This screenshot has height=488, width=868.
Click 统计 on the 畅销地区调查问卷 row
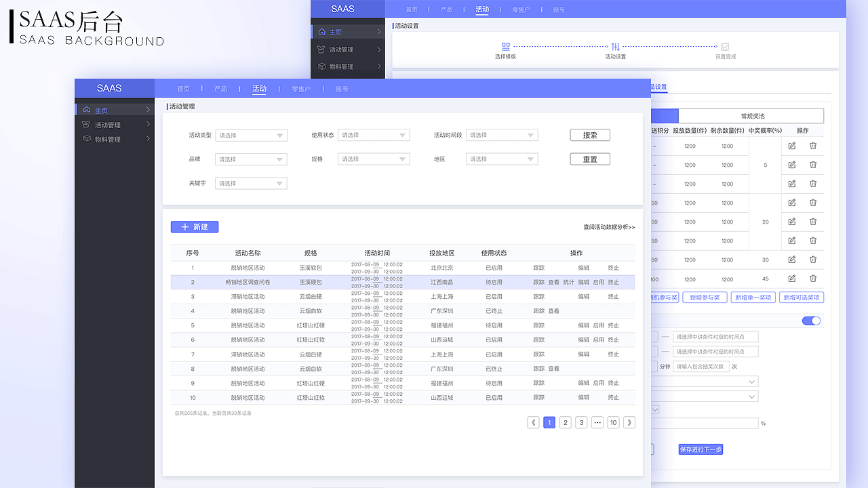[568, 282]
